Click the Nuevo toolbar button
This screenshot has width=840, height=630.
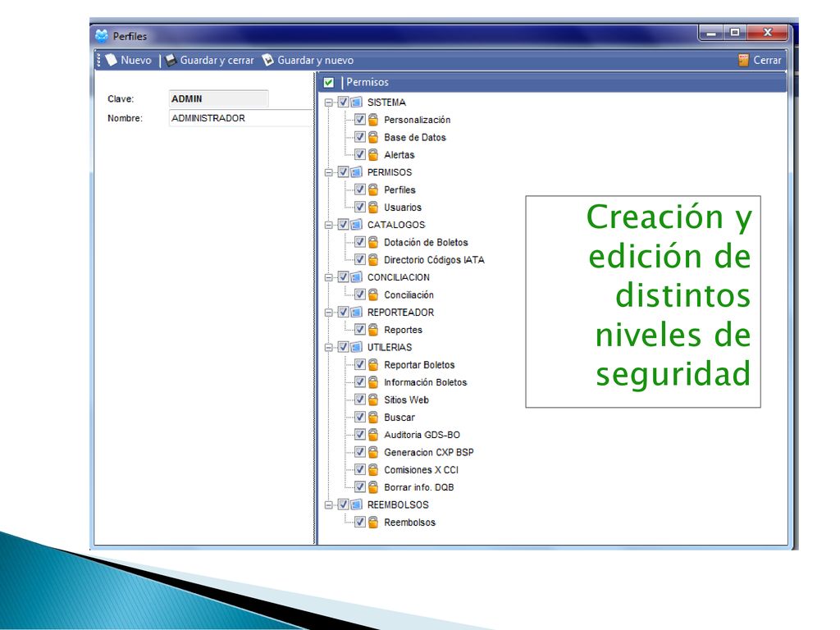coord(129,60)
